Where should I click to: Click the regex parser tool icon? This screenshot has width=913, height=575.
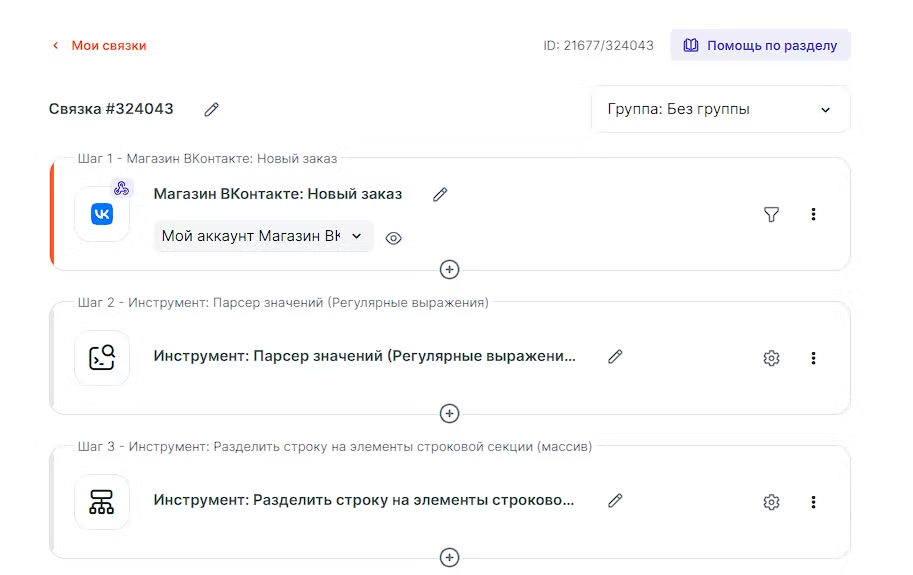tap(102, 358)
